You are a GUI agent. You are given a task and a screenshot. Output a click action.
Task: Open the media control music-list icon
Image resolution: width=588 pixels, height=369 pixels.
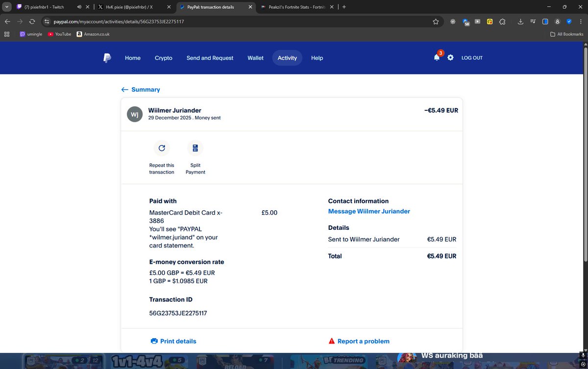coord(533,22)
